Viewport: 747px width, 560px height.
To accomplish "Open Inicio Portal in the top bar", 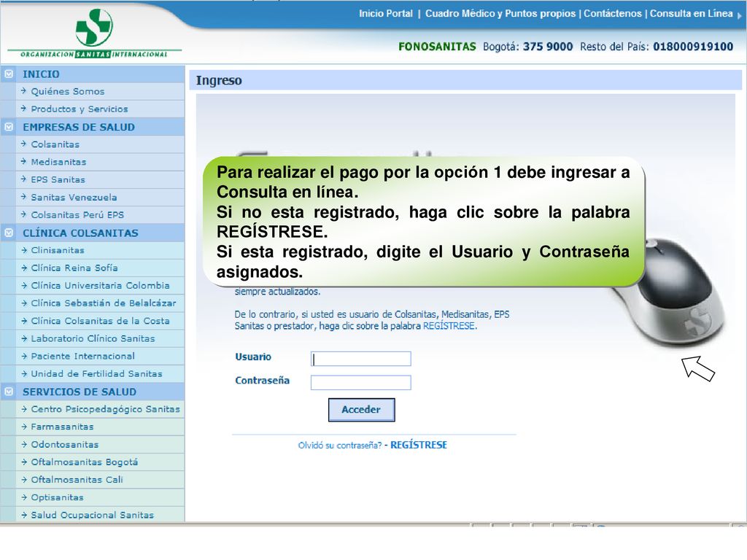I will click(386, 13).
